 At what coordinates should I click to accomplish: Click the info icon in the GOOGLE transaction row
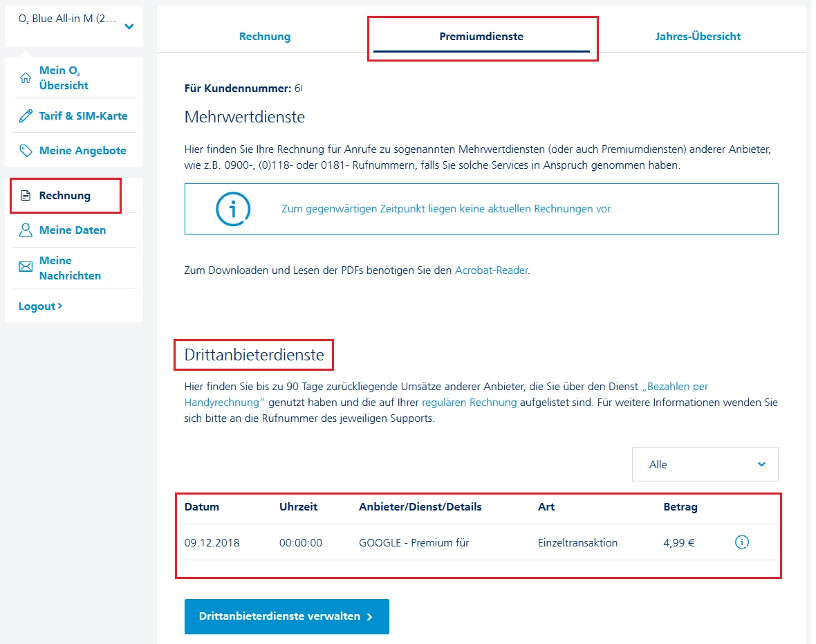[741, 542]
